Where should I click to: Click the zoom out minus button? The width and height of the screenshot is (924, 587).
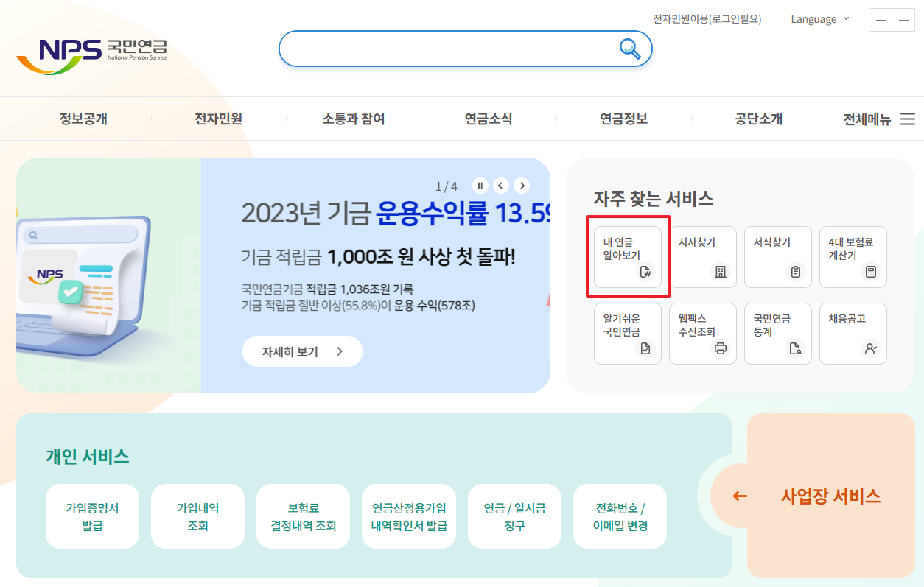(903, 20)
